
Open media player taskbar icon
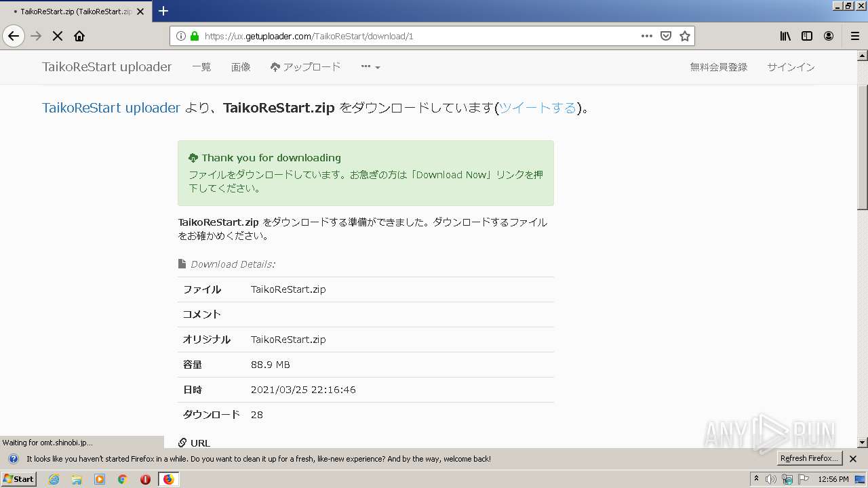tap(100, 479)
